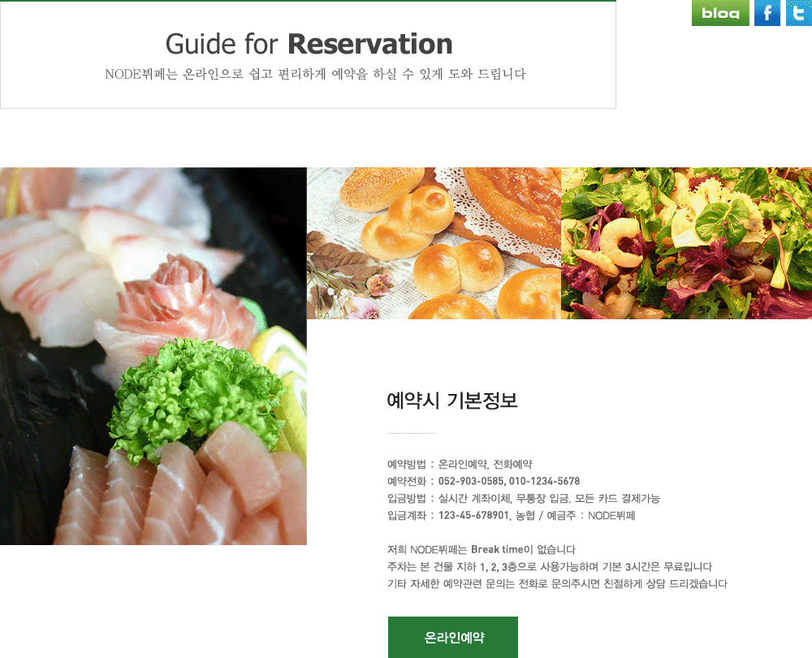
Task: Click account number 123-45-678901
Action: click(x=474, y=516)
